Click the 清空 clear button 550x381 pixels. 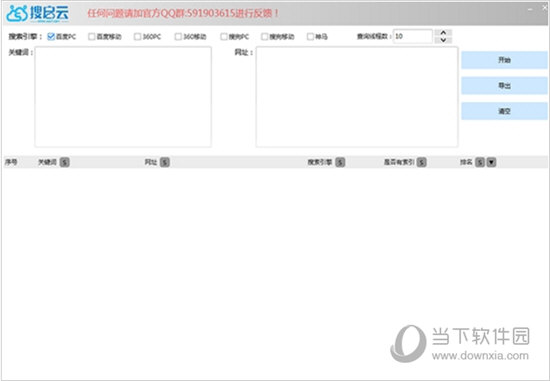coord(504,111)
